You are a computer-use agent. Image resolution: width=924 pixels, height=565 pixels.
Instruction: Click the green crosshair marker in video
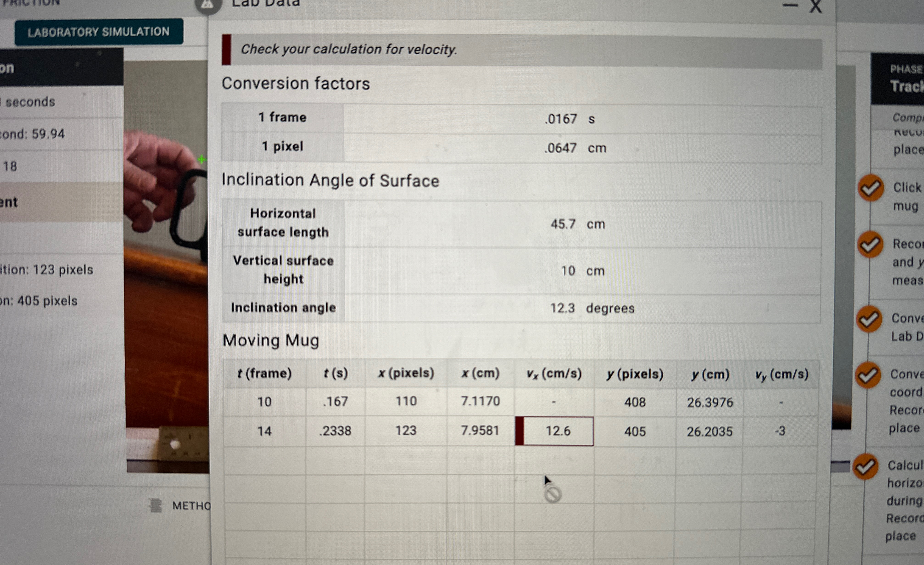[202, 160]
